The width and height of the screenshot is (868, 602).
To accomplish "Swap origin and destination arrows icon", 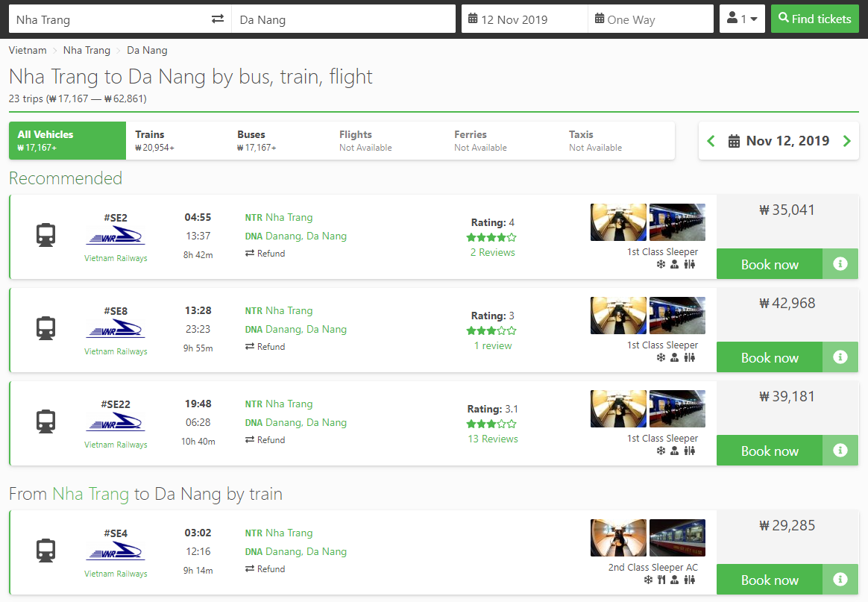I will (x=218, y=19).
